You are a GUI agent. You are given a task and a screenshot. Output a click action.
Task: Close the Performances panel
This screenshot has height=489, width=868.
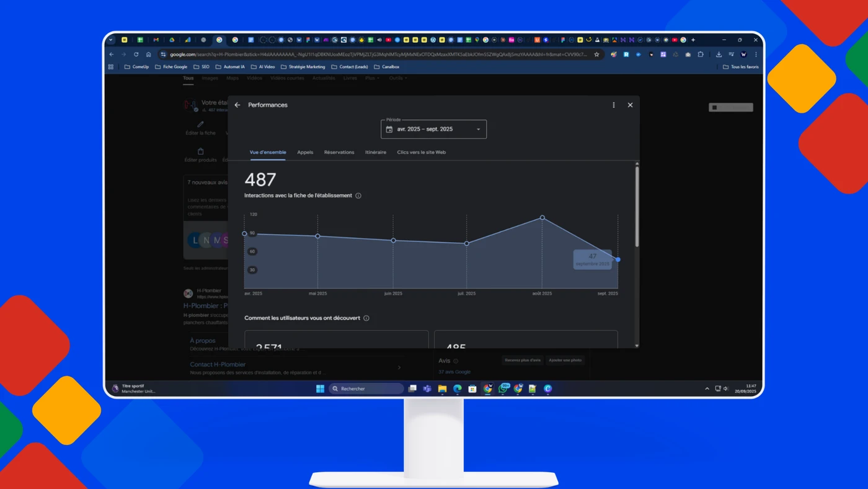pos(630,105)
